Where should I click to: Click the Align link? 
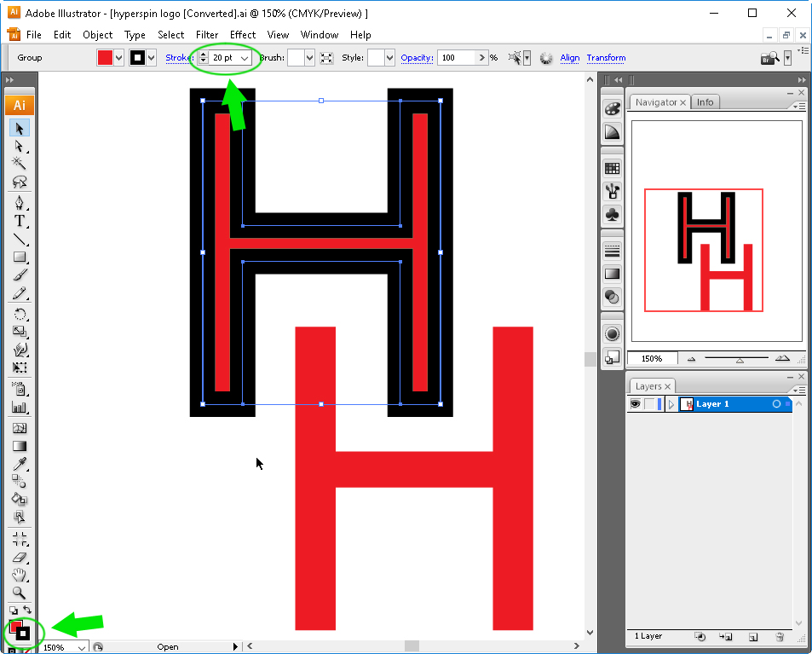pos(570,57)
